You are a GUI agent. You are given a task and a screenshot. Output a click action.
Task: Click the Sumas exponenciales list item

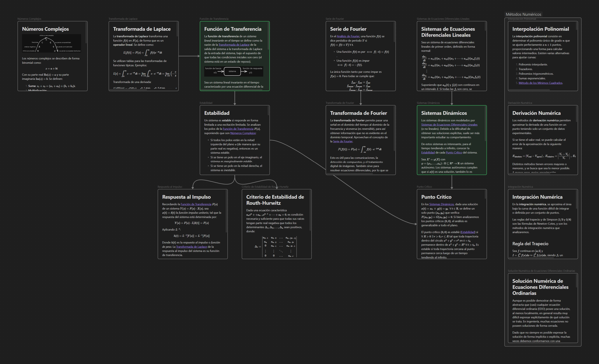pyautogui.click(x=532, y=78)
